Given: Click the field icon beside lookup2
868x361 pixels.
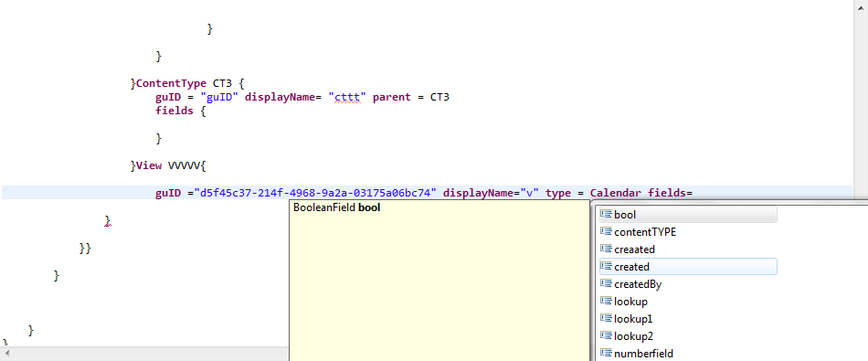Looking at the screenshot, I should [606, 336].
